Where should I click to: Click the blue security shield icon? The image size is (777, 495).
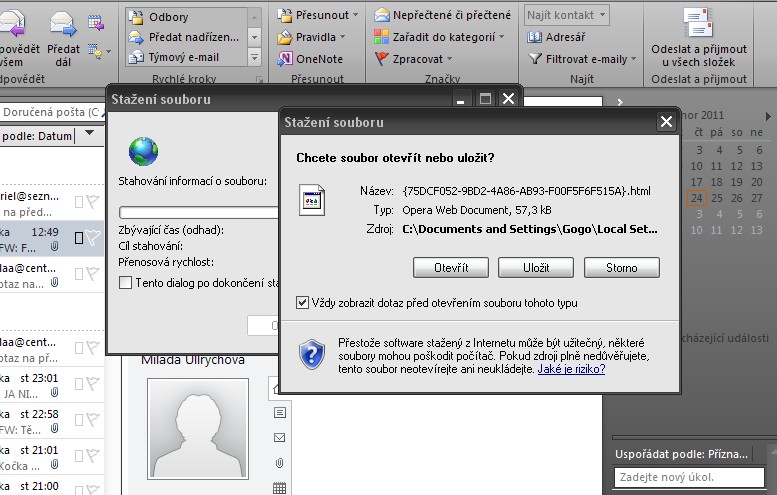[x=312, y=353]
